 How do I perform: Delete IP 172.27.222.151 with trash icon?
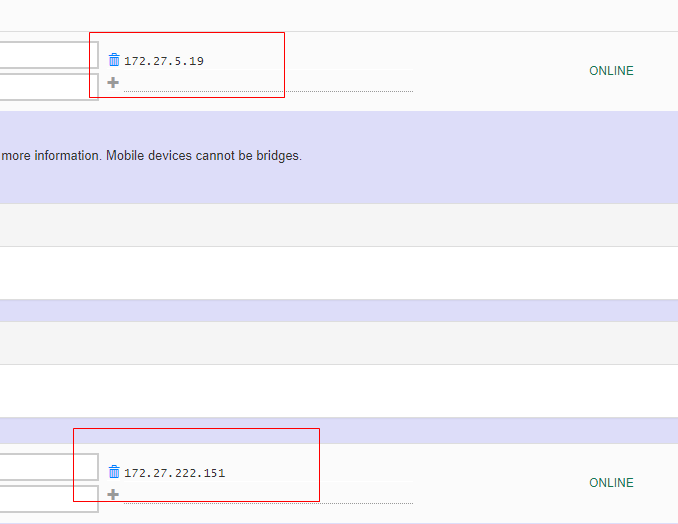pyautogui.click(x=114, y=472)
